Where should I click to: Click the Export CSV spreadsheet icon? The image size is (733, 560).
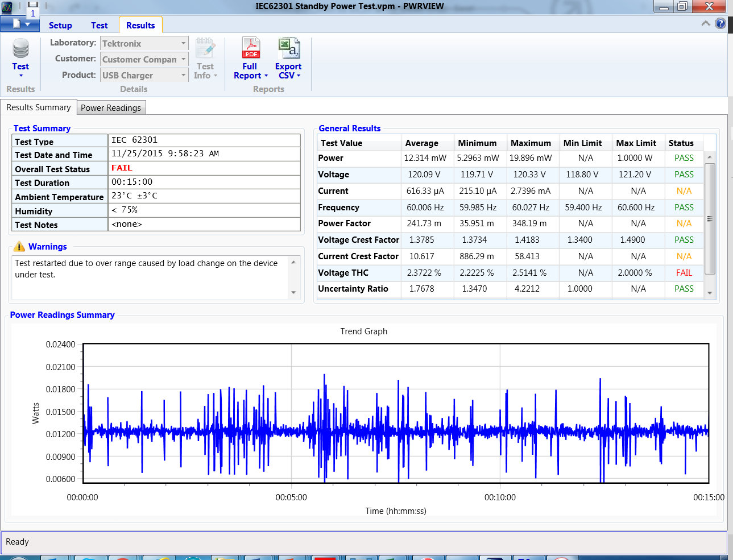pyautogui.click(x=289, y=48)
